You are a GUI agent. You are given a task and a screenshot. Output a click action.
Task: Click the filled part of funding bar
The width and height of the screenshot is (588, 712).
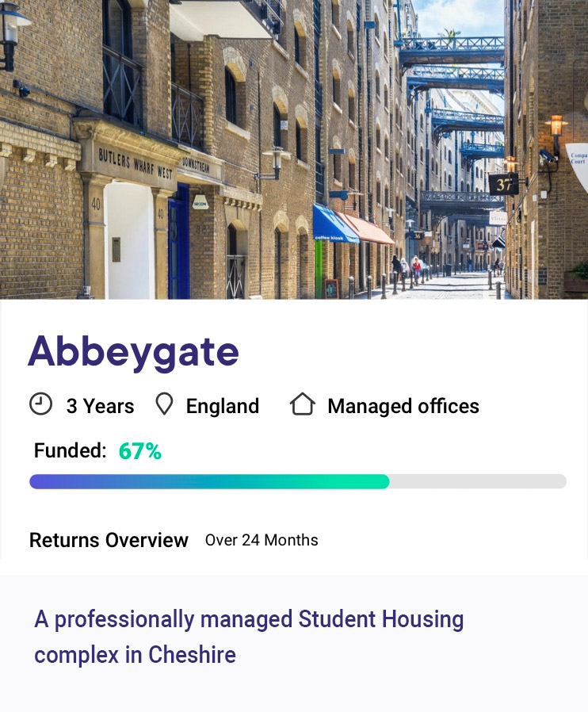(x=209, y=481)
